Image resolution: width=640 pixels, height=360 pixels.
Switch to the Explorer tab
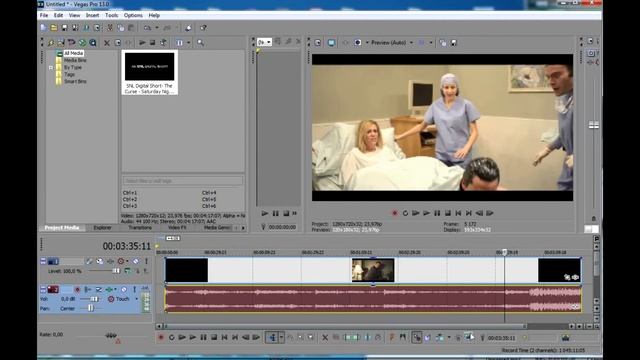(x=102, y=228)
